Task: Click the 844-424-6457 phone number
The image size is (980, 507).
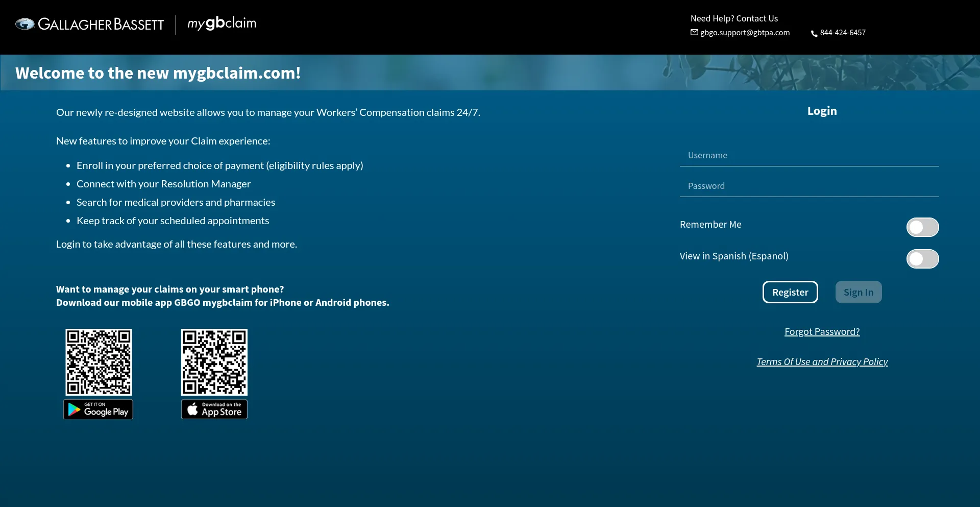Action: pos(843,33)
